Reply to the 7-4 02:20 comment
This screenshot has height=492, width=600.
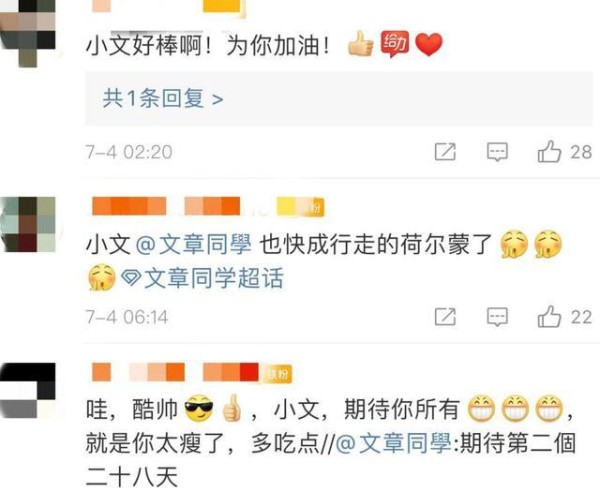click(x=497, y=152)
